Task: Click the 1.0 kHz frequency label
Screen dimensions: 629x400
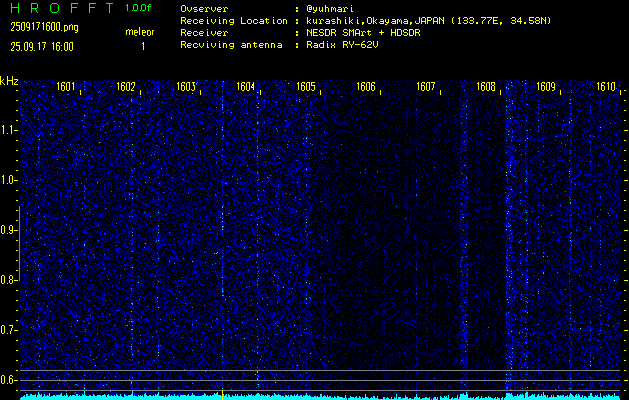Action: point(8,181)
